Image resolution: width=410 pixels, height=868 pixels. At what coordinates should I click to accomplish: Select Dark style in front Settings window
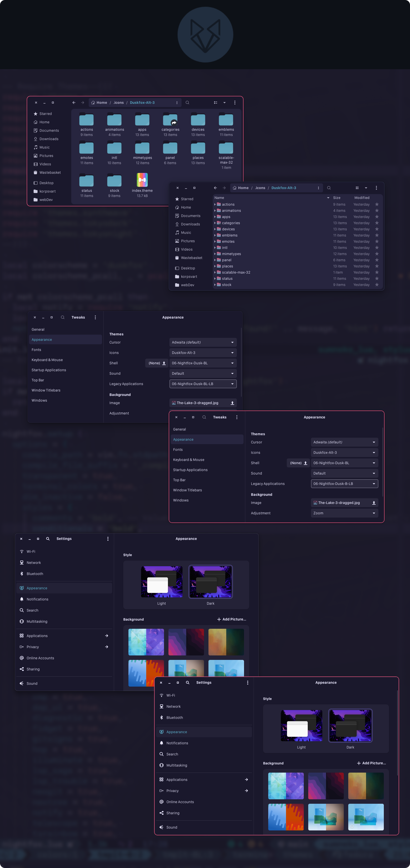(350, 729)
